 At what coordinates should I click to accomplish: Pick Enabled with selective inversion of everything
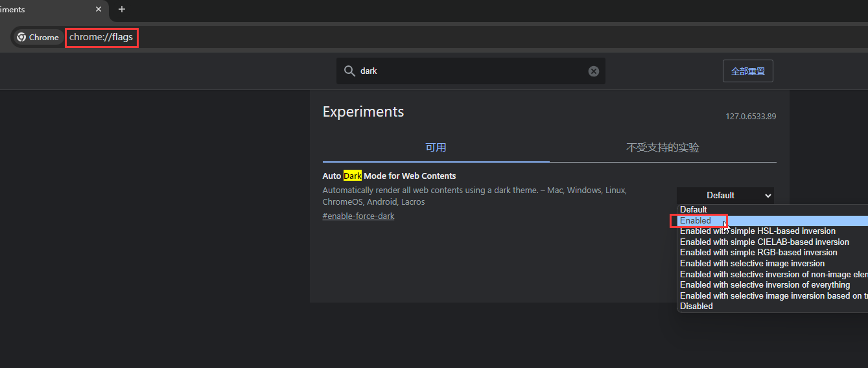765,285
